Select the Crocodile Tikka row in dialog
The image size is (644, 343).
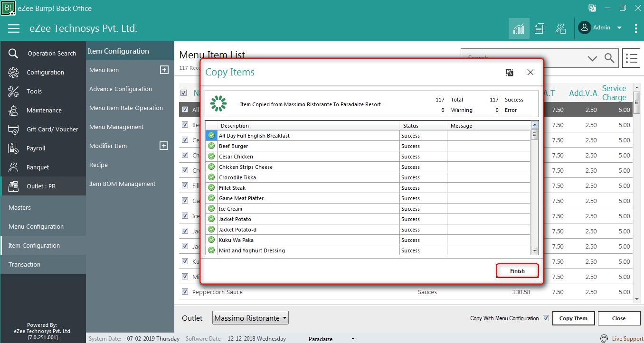368,177
